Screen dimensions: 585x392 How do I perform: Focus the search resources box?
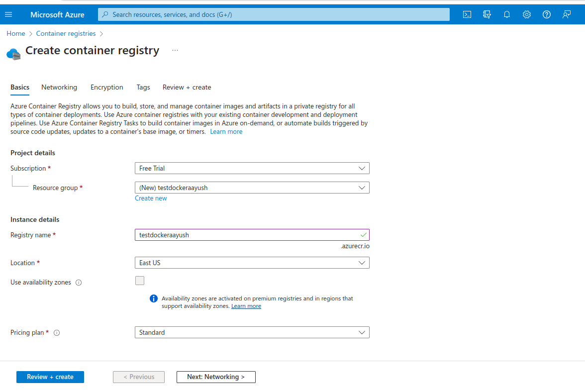274,14
